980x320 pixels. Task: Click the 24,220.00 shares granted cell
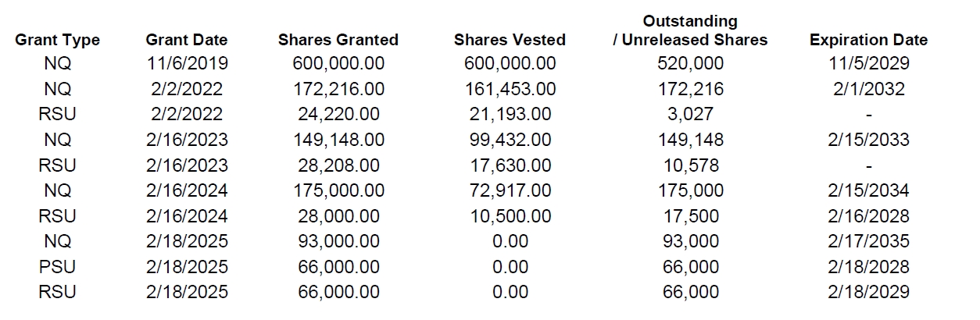click(338, 114)
